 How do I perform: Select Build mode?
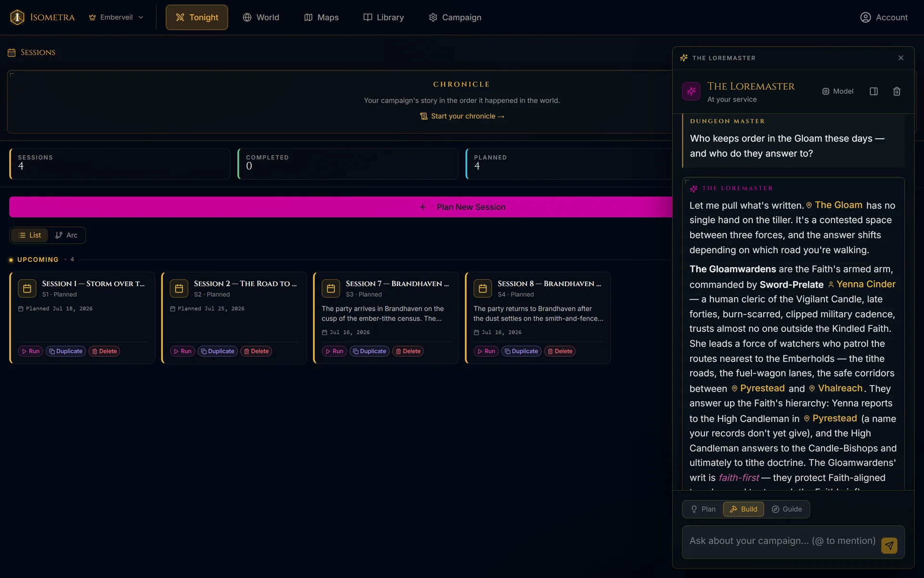click(744, 509)
